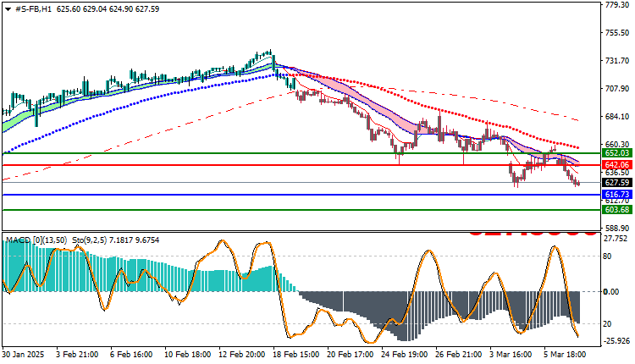Screen dimensions: 635x364
Task: Select the 652.03 green price level label
Action: click(x=616, y=153)
